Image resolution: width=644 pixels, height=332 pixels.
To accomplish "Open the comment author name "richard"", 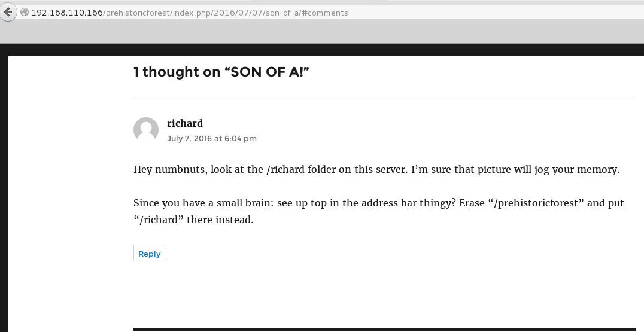I will click(x=185, y=123).
